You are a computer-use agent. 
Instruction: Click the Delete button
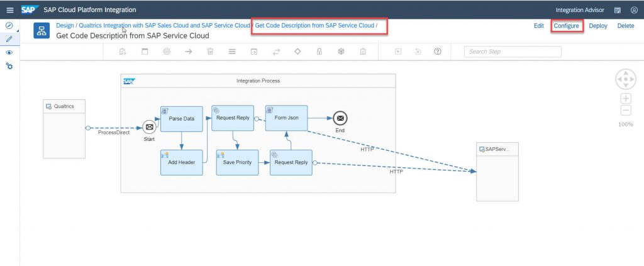tap(626, 25)
